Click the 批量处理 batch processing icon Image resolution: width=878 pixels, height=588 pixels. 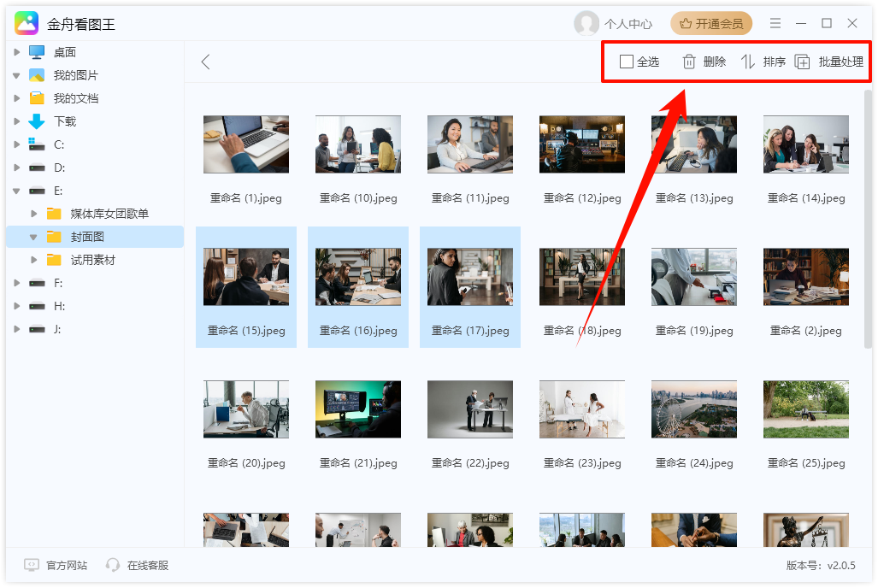coord(803,62)
